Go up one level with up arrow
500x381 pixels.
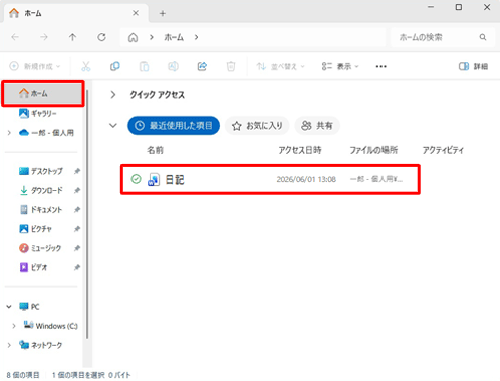tap(72, 37)
